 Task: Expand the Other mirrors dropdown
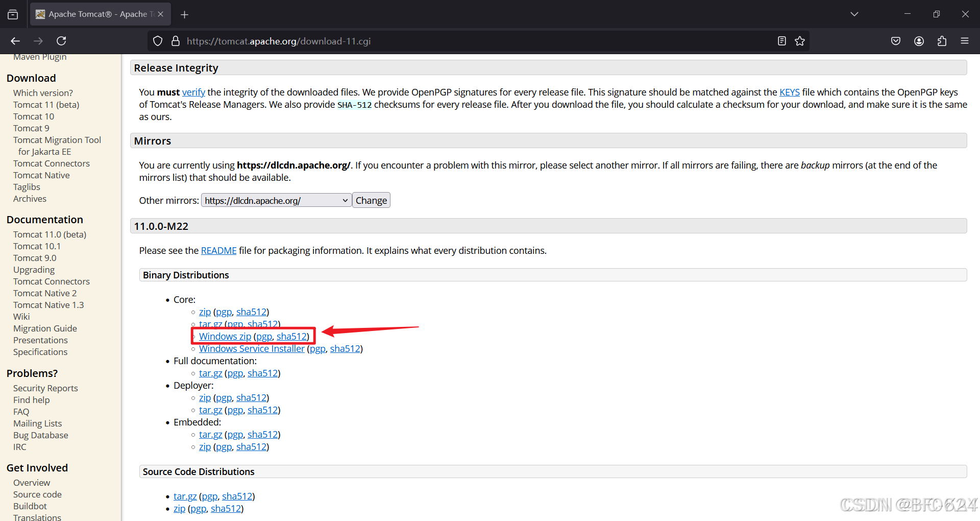(276, 200)
